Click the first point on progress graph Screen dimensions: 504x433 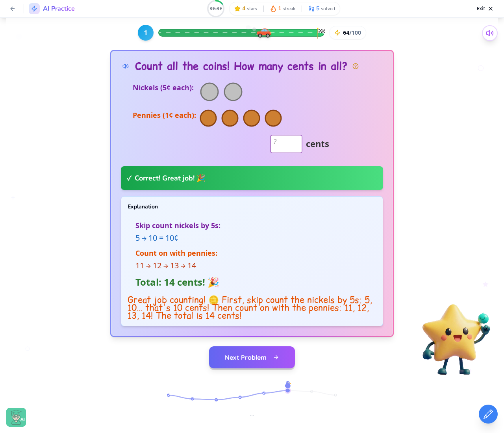click(169, 395)
